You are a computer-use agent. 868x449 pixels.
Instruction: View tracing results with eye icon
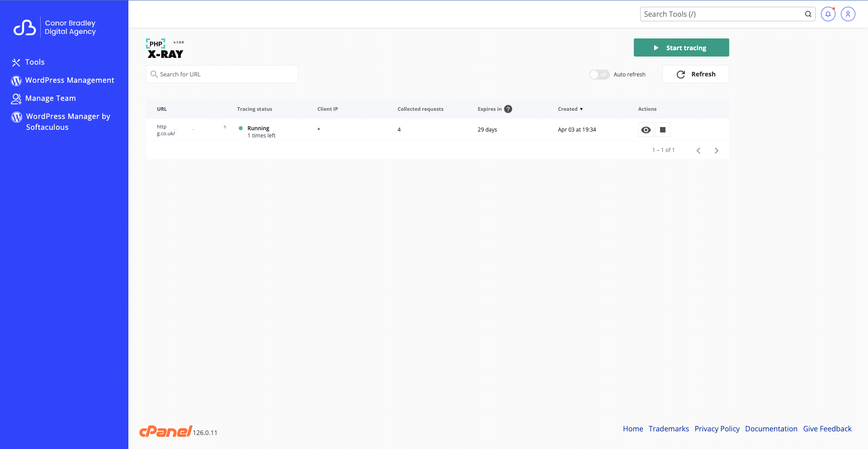[x=646, y=130]
